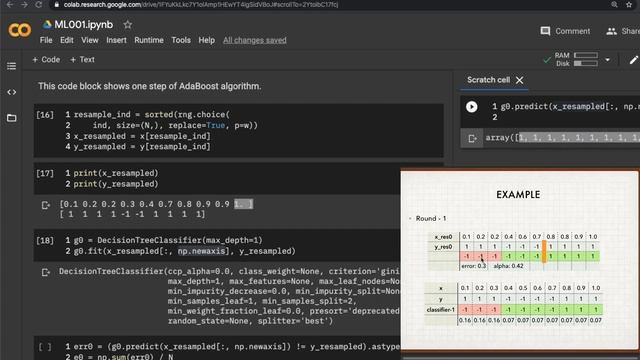640x360 pixels.
Task: Select code cell 18 execution counter
Action: [45, 240]
